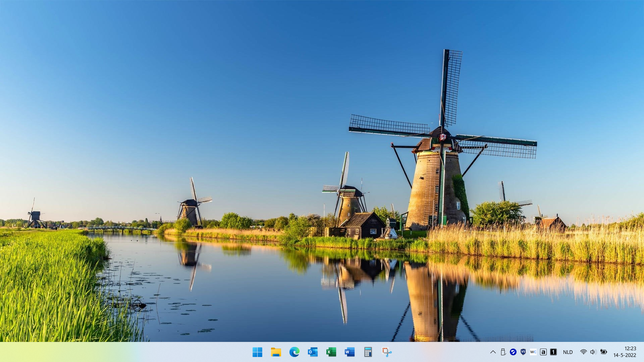This screenshot has height=362, width=644.
Task: Open the NLD input language switcher
Action: 568,352
